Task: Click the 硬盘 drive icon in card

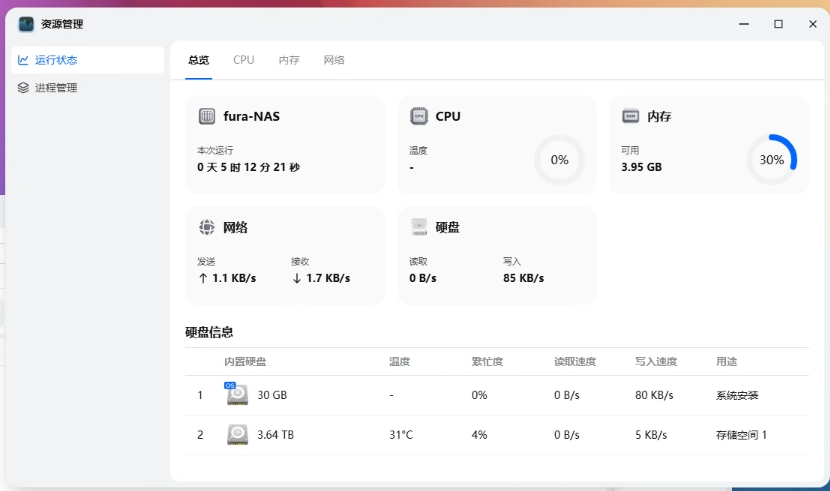Action: (x=419, y=227)
